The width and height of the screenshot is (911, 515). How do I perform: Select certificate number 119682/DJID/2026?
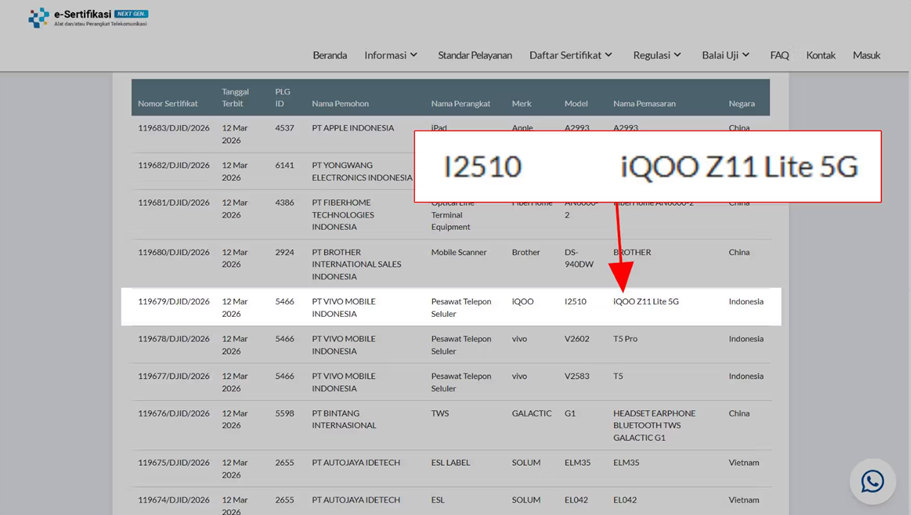pyautogui.click(x=174, y=165)
